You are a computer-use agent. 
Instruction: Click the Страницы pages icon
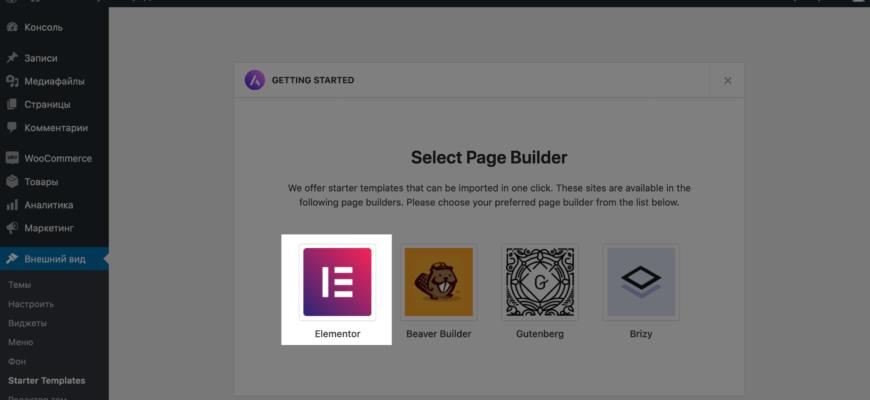click(x=12, y=104)
